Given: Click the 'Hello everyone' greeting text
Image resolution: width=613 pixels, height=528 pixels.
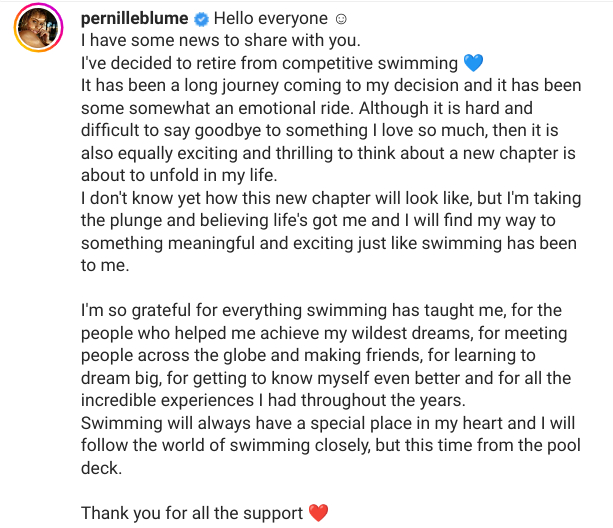Looking at the screenshot, I should (x=271, y=18).
